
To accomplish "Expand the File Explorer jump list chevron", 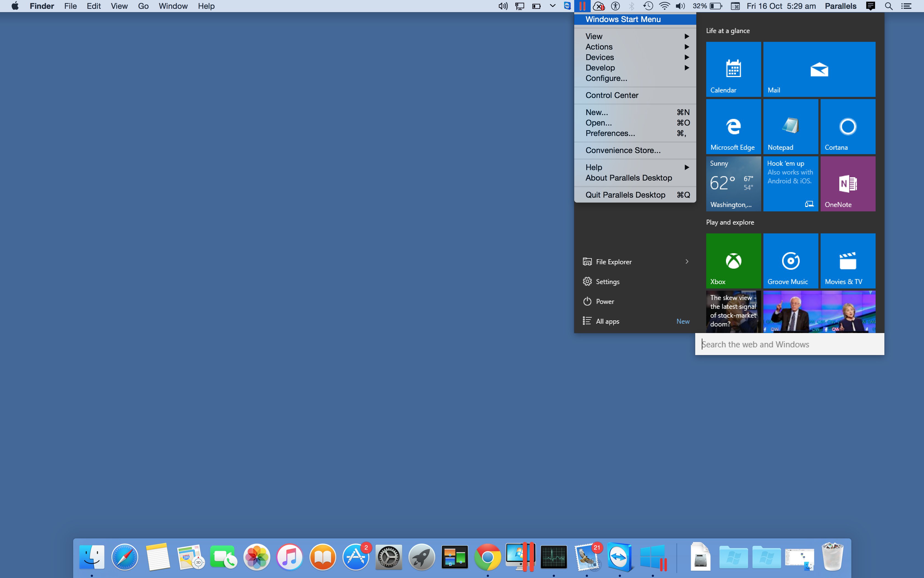I will (x=686, y=262).
